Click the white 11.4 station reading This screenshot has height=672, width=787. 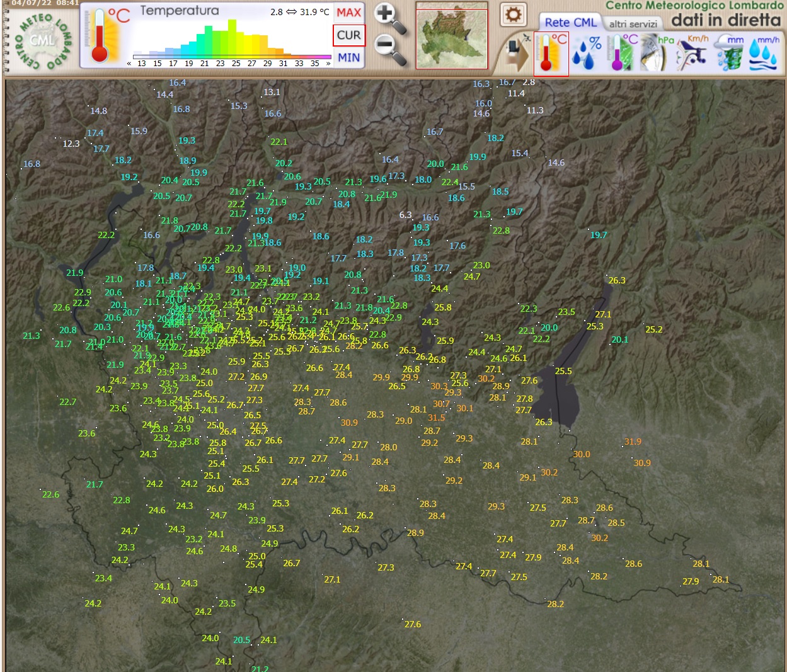click(x=516, y=93)
